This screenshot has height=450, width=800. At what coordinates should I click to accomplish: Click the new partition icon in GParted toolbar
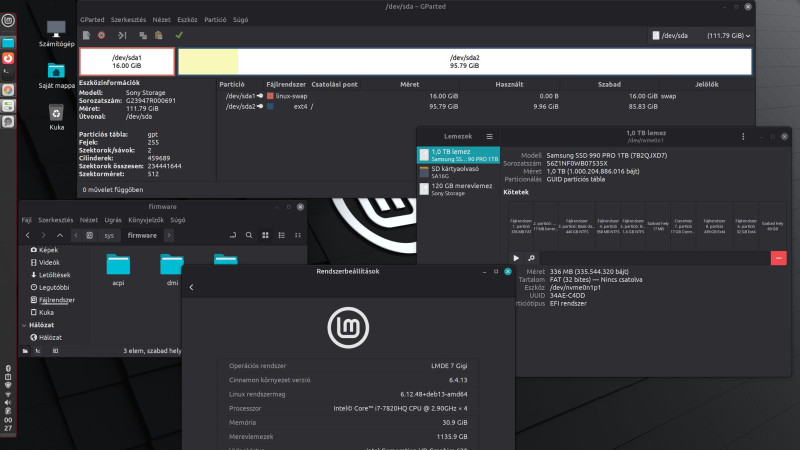87,35
